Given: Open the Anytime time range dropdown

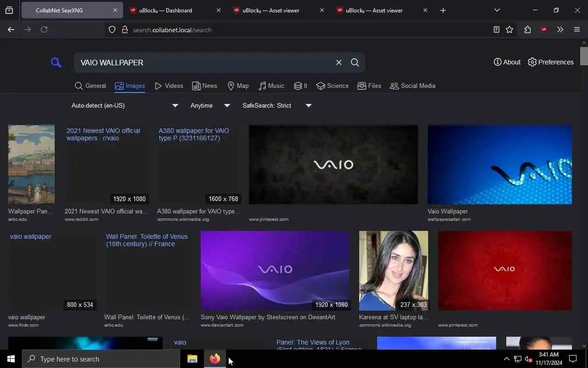Looking at the screenshot, I should click(210, 105).
